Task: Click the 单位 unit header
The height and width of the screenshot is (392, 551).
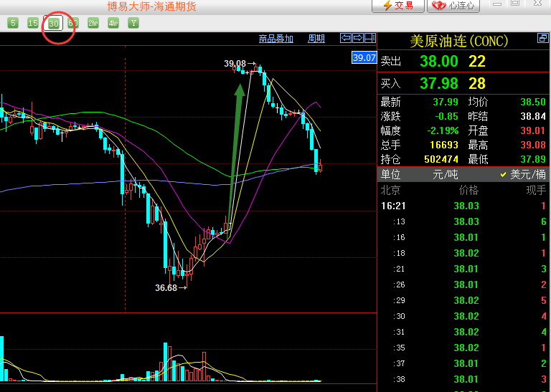Action: (x=390, y=174)
